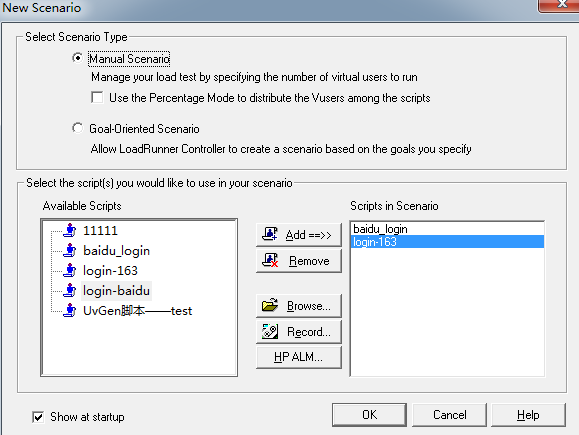Close the New Scenario dialog
Viewport: 579px width, 435px height.
pyautogui.click(x=561, y=5)
